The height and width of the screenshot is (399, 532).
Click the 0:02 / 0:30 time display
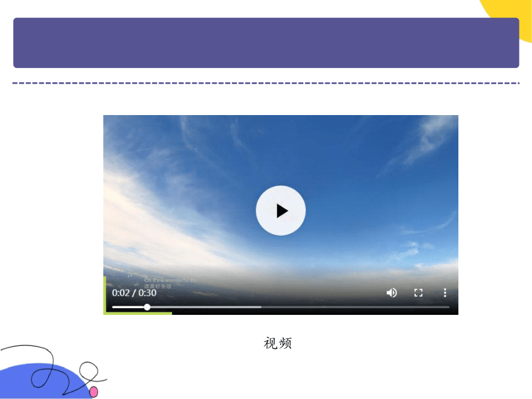[134, 293]
